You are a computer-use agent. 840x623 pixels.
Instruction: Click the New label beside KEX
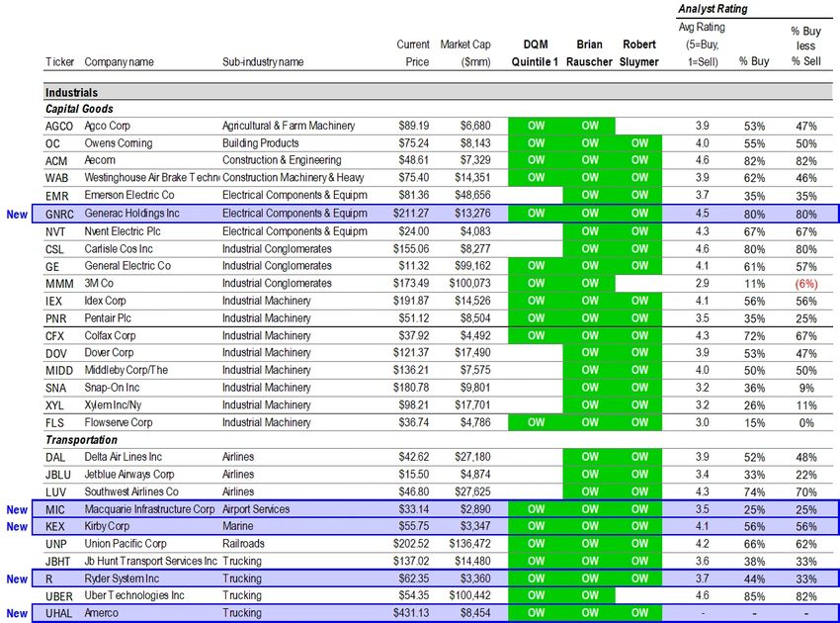pos(17,527)
